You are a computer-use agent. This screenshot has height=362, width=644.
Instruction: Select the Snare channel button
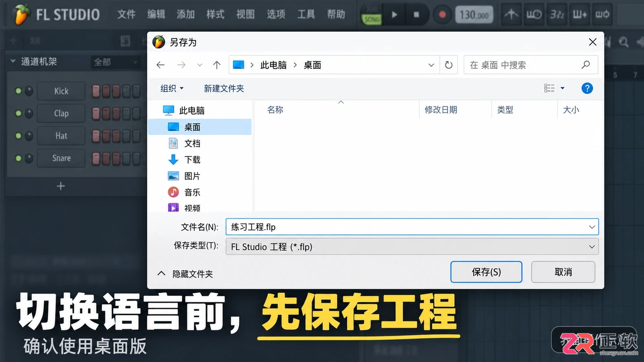point(61,158)
